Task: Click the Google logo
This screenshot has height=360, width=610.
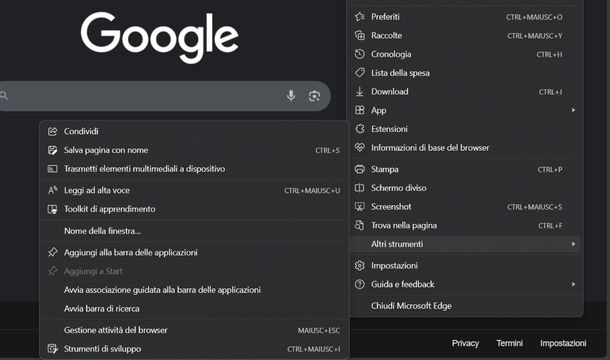Action: coord(160,37)
